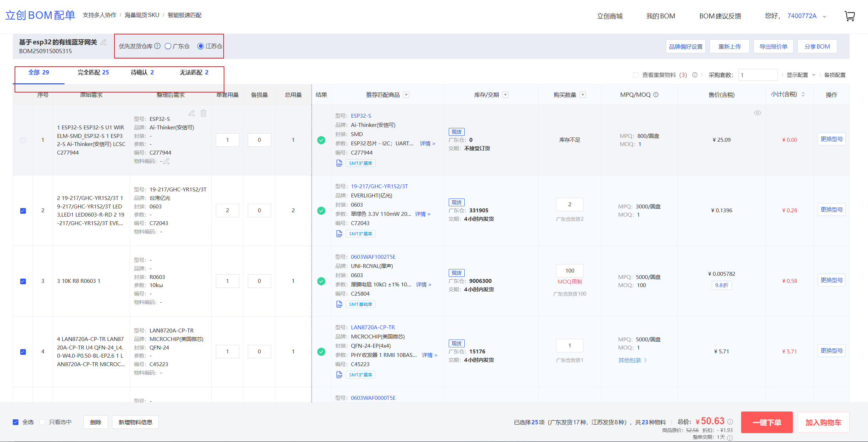868x442 pixels.
Task: Switch to the 无法匹配 tab
Action: click(x=194, y=73)
